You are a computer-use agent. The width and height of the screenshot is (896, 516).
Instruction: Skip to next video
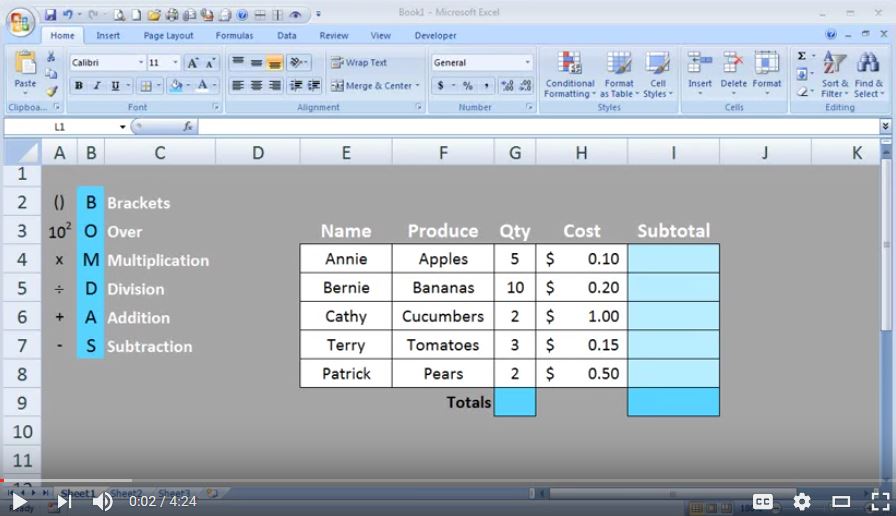pos(64,501)
